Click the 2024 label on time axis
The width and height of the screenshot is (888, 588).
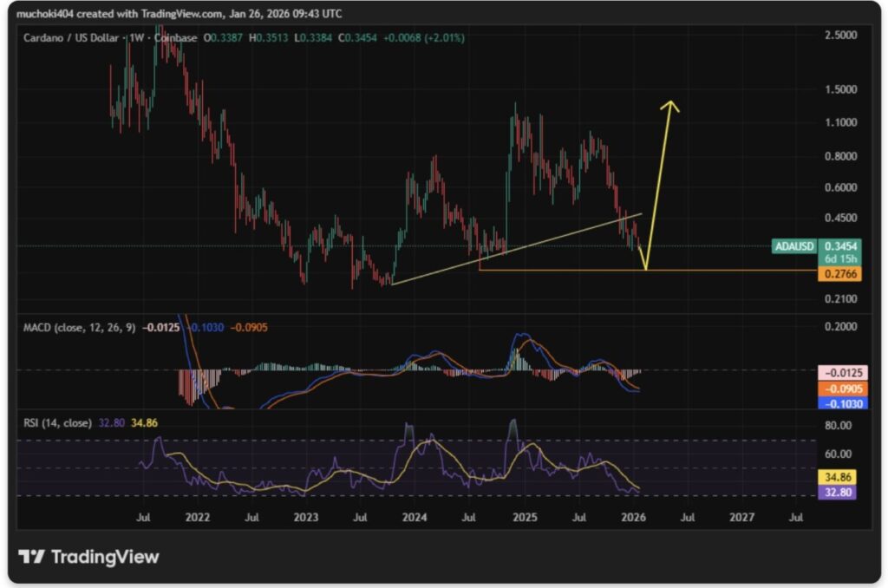(x=415, y=518)
